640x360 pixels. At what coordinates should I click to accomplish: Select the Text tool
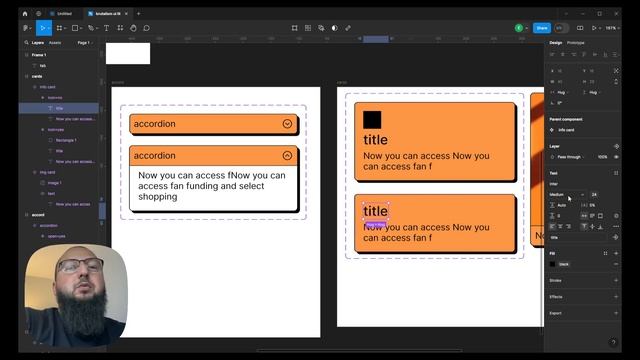pyautogui.click(x=107, y=28)
